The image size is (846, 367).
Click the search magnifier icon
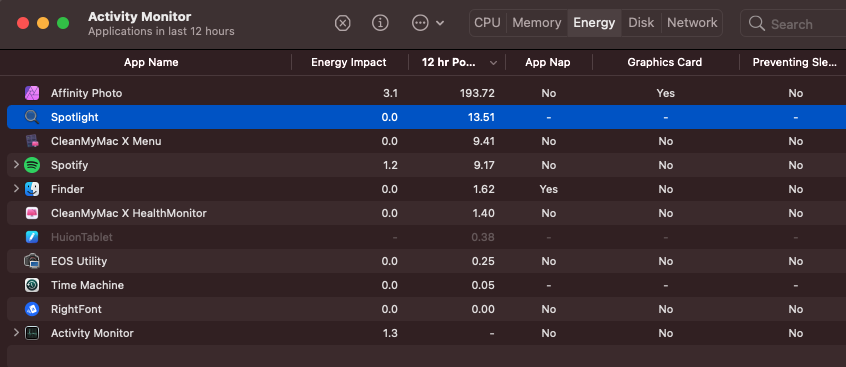tap(757, 23)
